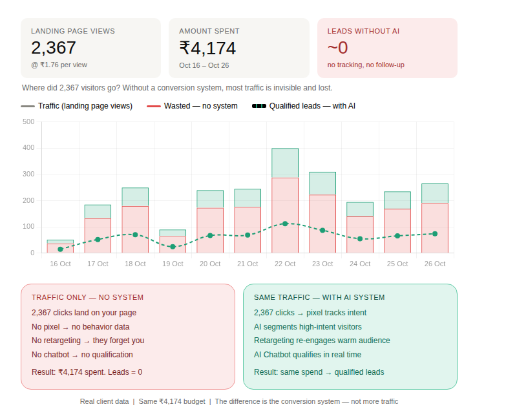The width and height of the screenshot is (517, 420).
Task: Click the qualified leads dot on 26 Oct
Action: point(435,233)
